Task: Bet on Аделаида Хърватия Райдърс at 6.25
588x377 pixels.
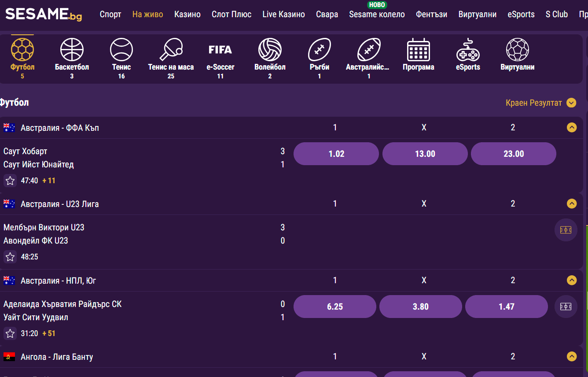Action: [335, 307]
